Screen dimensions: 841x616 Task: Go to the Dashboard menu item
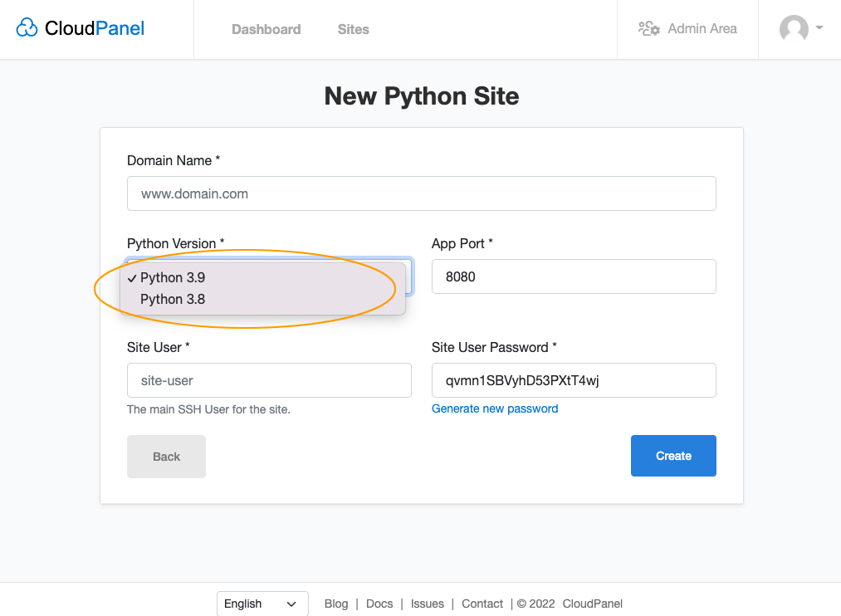(266, 30)
